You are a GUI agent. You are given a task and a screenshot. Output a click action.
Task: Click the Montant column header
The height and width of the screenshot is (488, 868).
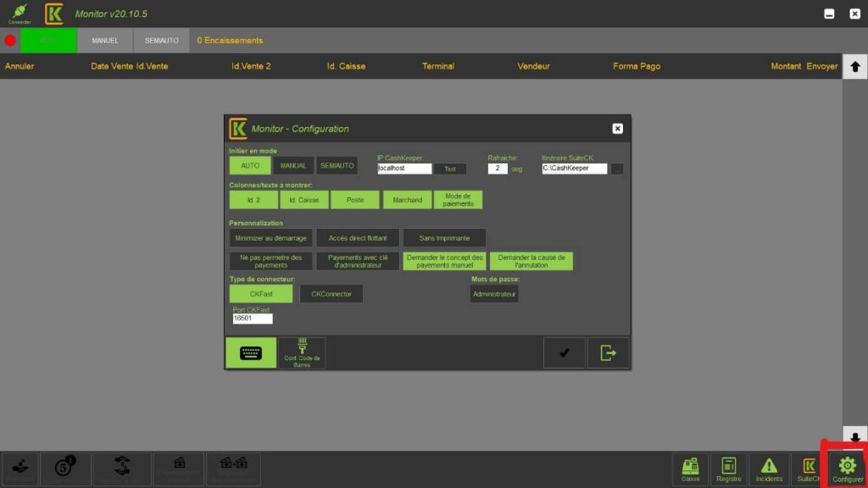click(x=786, y=66)
